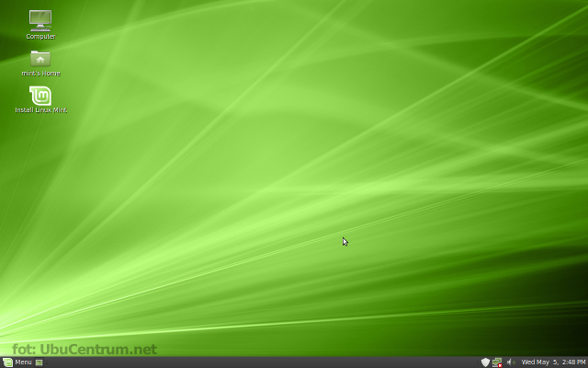
Task: Open the clock showing Wed May 5
Action: [x=553, y=362]
